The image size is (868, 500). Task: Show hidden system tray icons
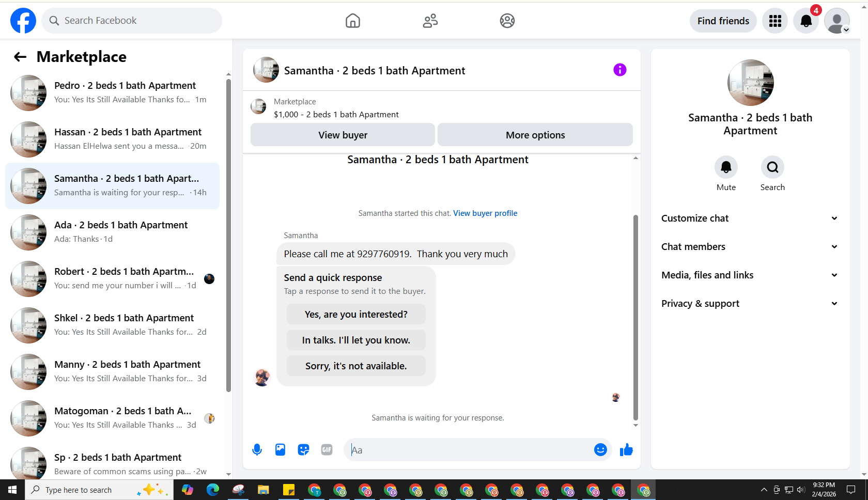click(764, 490)
